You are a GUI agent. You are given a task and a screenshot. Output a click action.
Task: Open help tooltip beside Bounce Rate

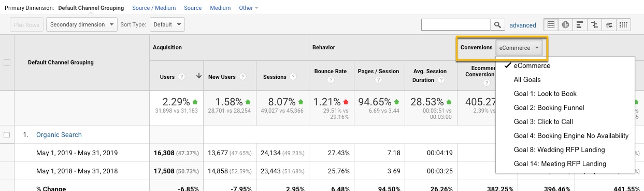[330, 80]
